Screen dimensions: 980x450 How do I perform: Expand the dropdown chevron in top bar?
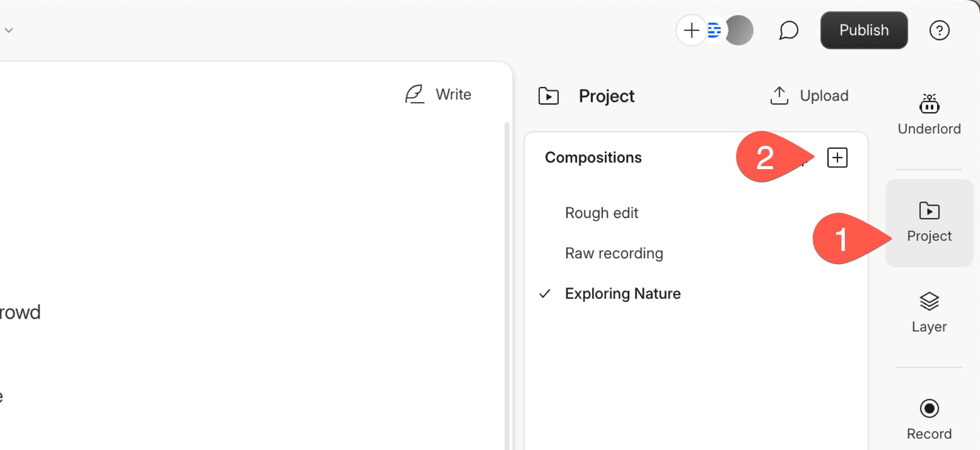(9, 30)
